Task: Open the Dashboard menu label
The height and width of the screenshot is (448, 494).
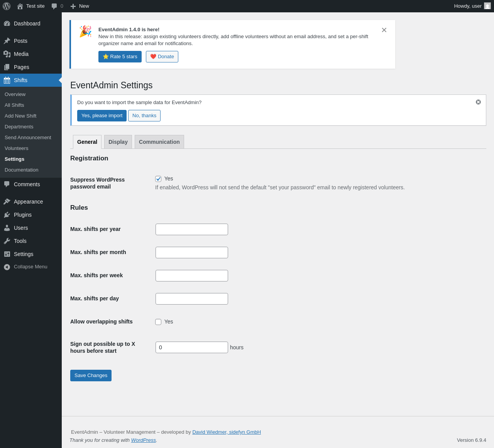Action: [x=27, y=24]
